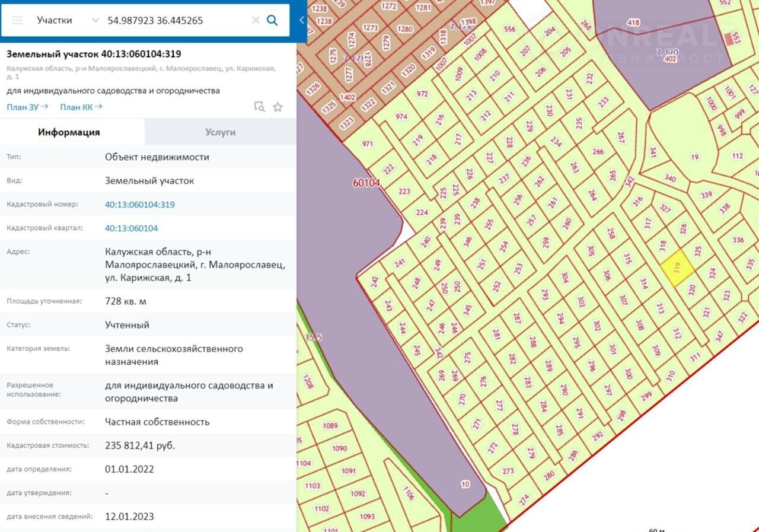Add parcel to favorites with star icon
The height and width of the screenshot is (532, 759).
click(x=278, y=107)
